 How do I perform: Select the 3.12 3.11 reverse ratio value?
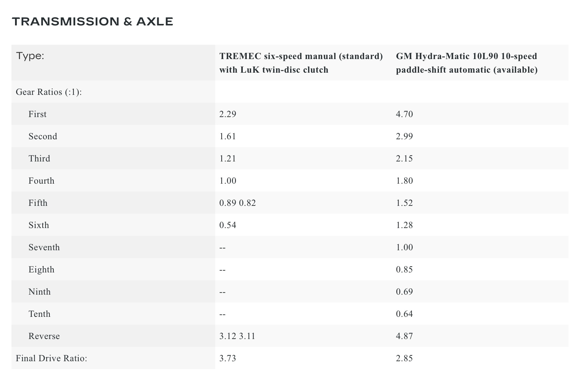(x=237, y=336)
